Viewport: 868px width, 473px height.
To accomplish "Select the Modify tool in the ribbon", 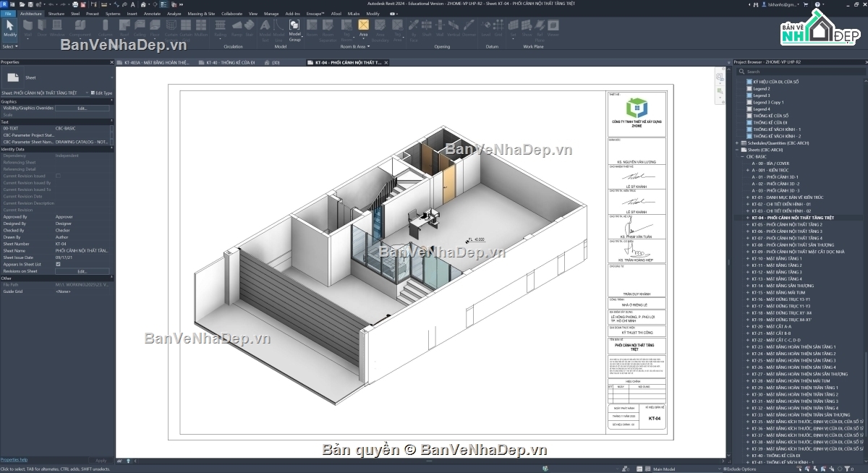I will [x=10, y=29].
